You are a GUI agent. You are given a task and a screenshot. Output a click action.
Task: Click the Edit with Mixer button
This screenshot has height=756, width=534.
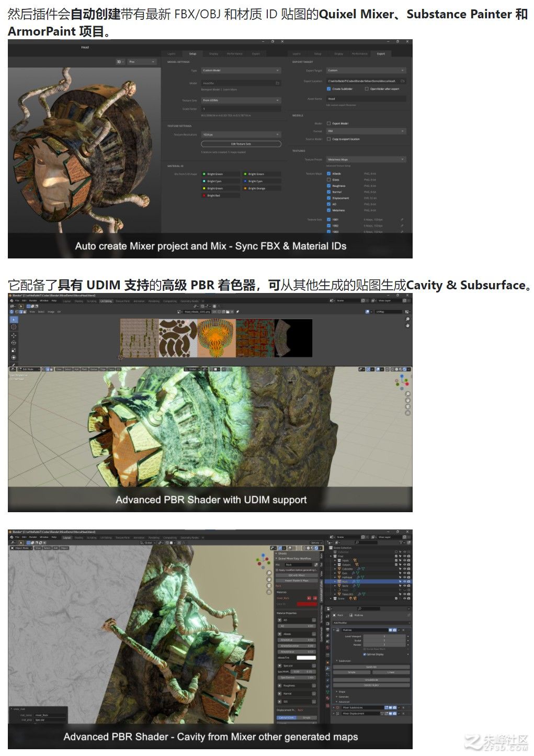pyautogui.click(x=297, y=575)
